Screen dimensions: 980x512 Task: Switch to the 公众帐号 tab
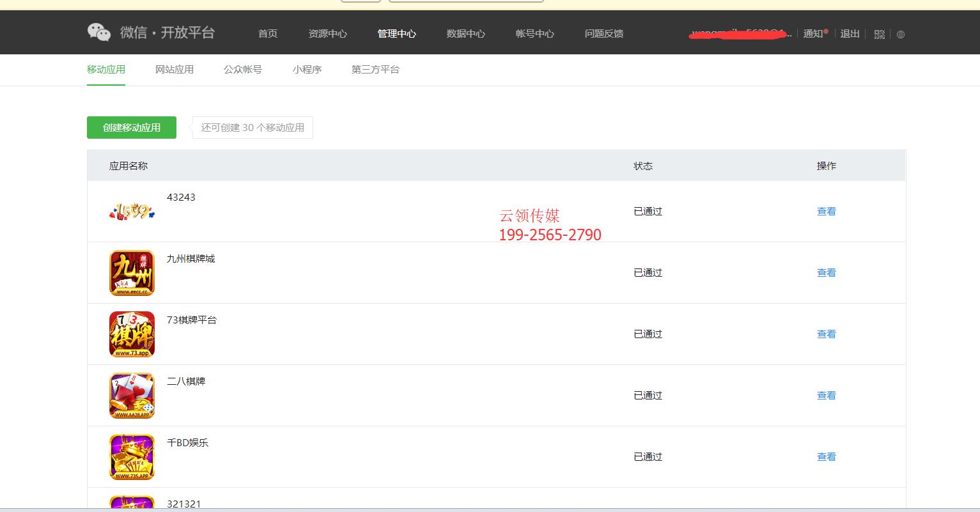click(x=243, y=70)
